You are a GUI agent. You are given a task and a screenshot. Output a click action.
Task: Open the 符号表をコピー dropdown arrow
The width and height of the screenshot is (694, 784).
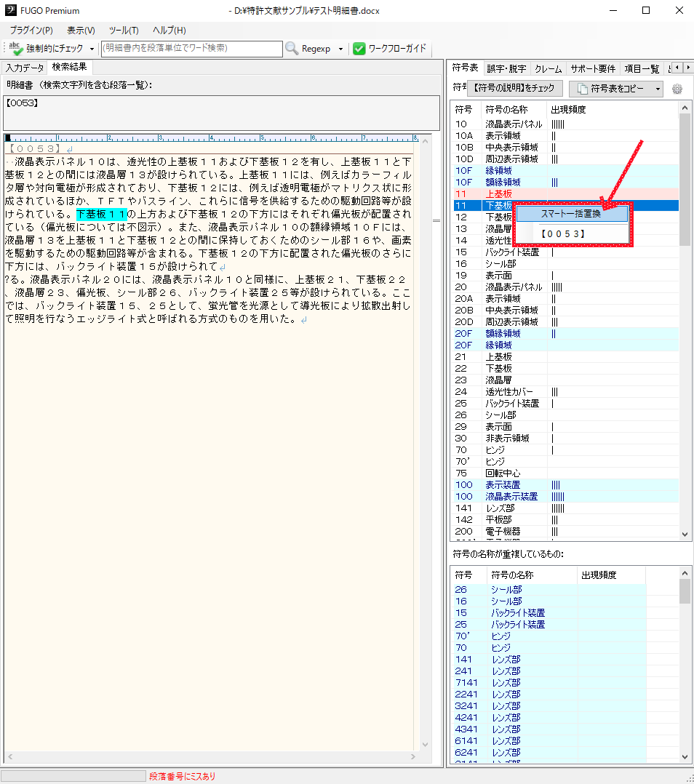click(658, 89)
